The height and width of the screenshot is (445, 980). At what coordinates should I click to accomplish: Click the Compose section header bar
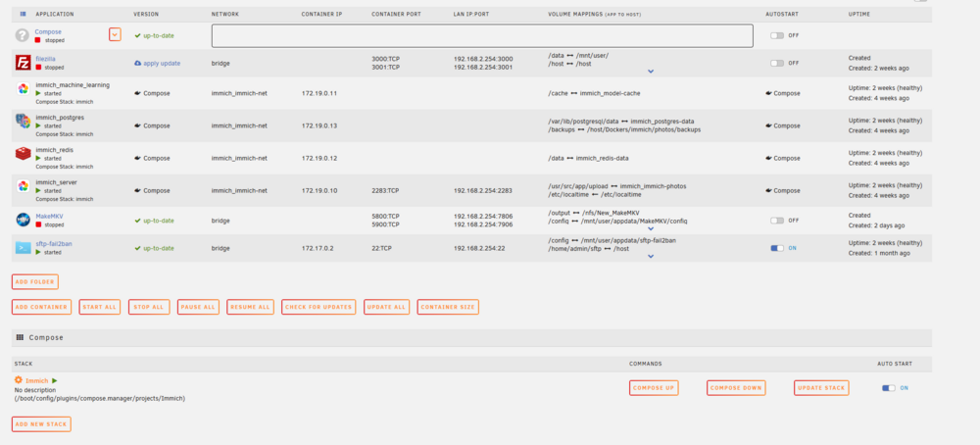tap(471, 337)
